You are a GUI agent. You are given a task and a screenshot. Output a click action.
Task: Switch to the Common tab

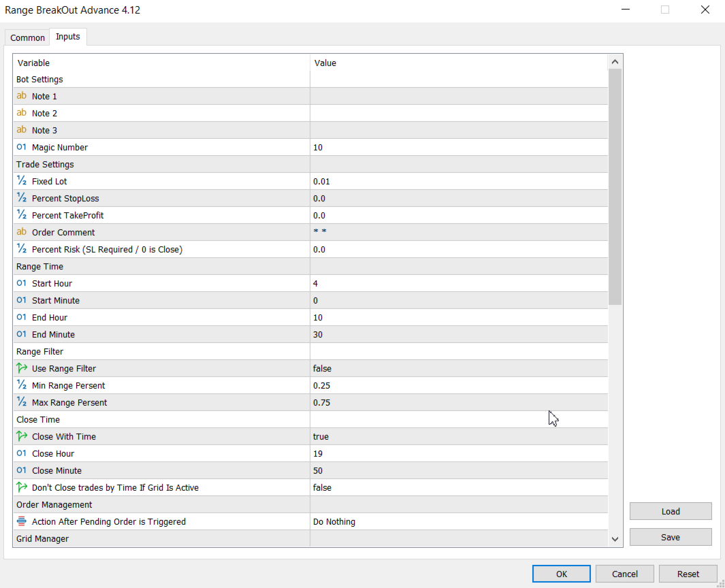click(x=28, y=37)
